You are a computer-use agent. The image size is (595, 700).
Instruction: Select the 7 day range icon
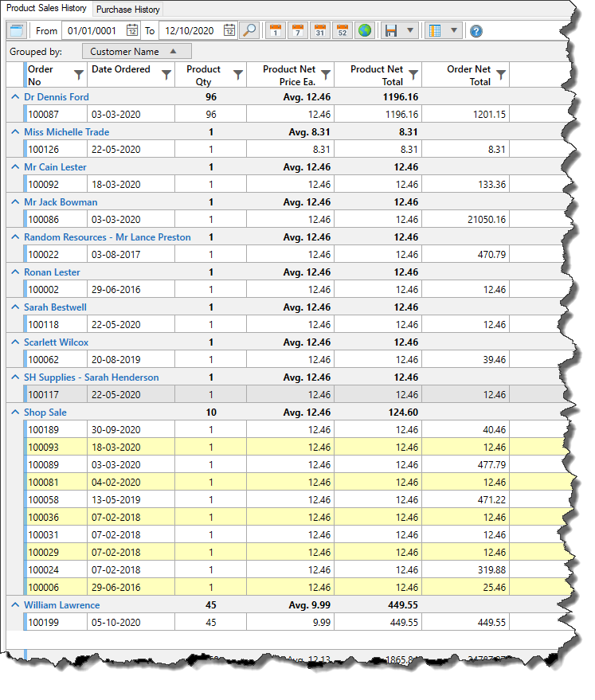tap(297, 30)
